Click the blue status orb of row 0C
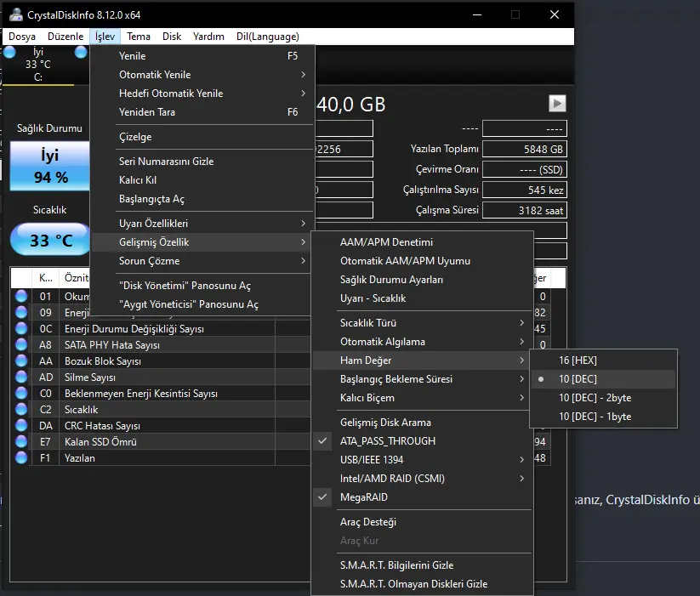The height and width of the screenshot is (596, 700). pyautogui.click(x=21, y=328)
